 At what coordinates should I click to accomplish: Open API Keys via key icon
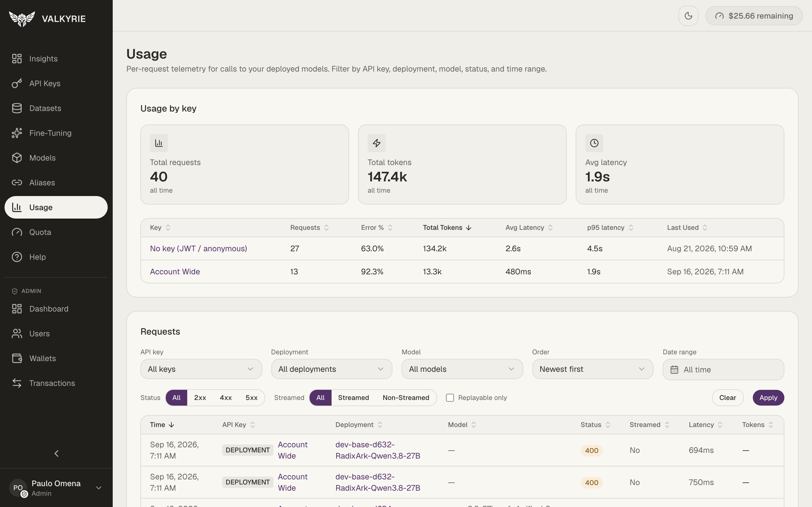point(17,83)
